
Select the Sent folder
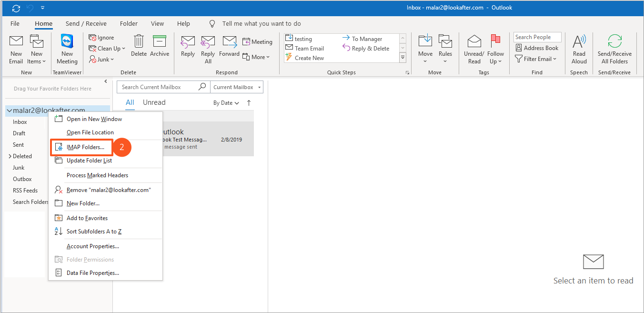(x=18, y=145)
